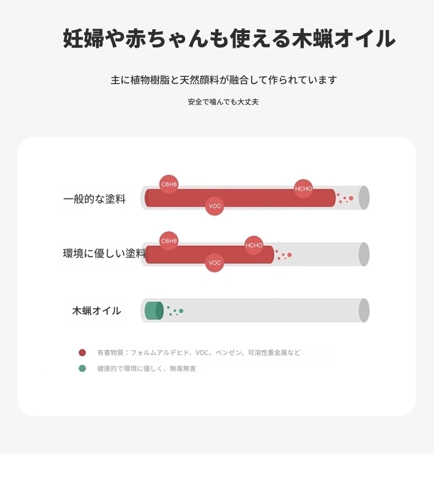Click the HCHO bubble on the 一般的な塗料 bar
Viewport: 434px width, 504px height.
(303, 189)
